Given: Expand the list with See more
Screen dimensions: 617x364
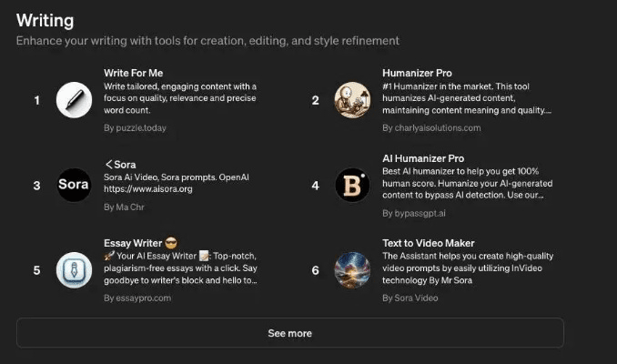Looking at the screenshot, I should [289, 333].
